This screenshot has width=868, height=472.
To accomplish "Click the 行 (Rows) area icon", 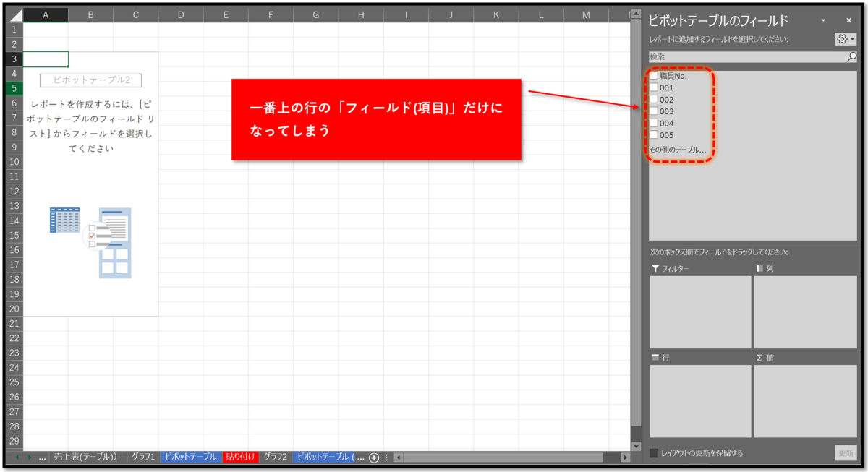I will [655, 357].
